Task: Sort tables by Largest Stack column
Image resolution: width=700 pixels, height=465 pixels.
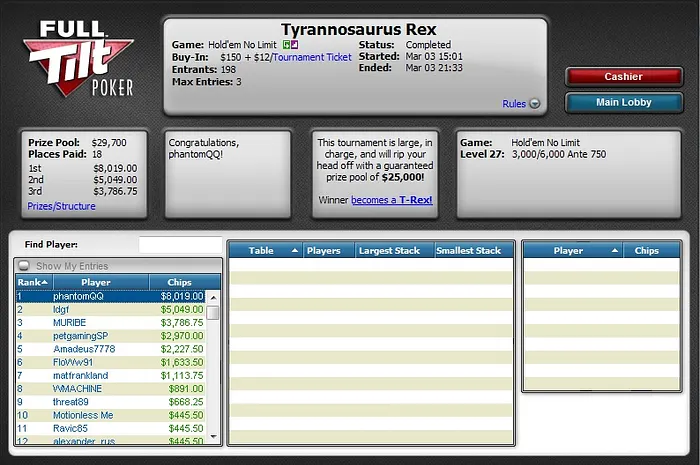Action: [x=394, y=251]
